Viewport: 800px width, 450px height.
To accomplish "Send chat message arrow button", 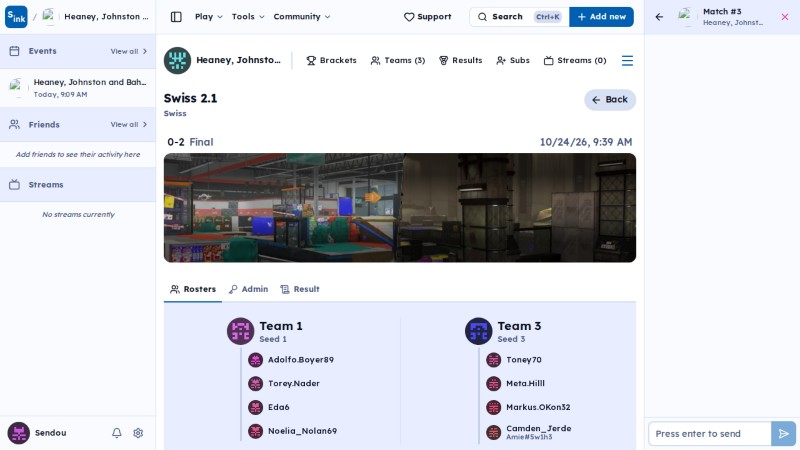I will click(x=783, y=434).
